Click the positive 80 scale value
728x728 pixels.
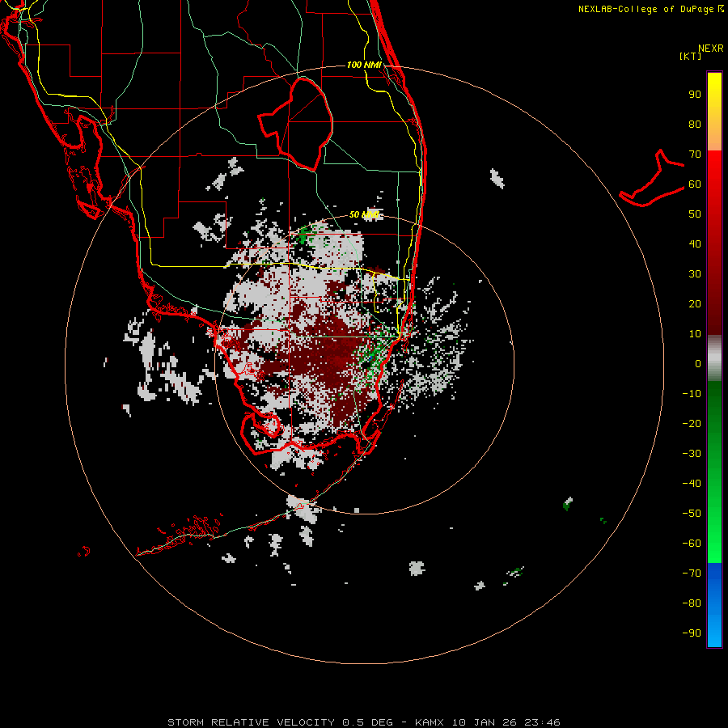click(695, 125)
